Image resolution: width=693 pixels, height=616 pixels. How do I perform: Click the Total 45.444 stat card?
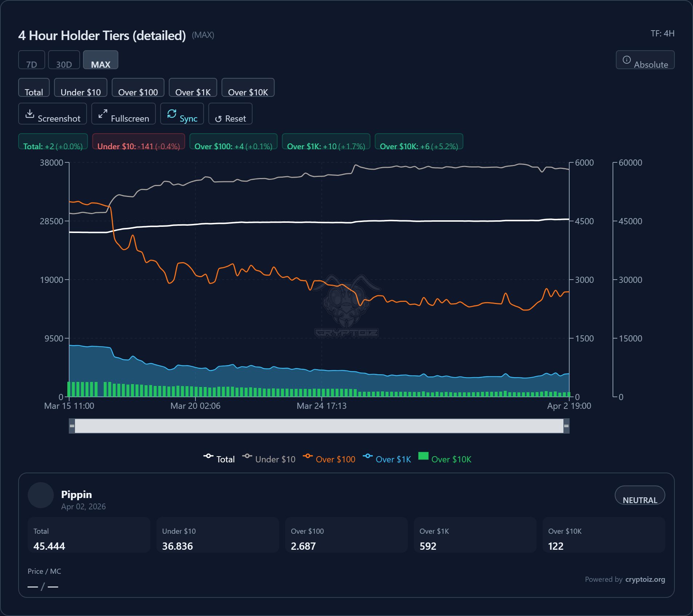89,535
